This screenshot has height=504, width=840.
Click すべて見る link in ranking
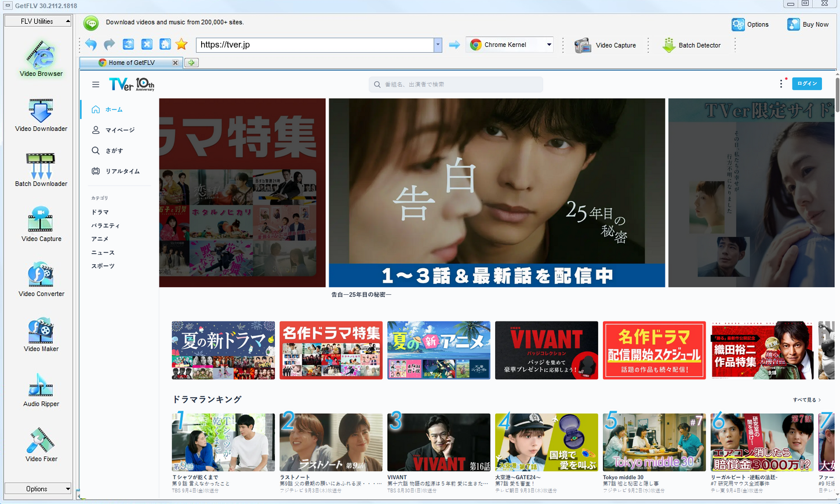(x=806, y=400)
